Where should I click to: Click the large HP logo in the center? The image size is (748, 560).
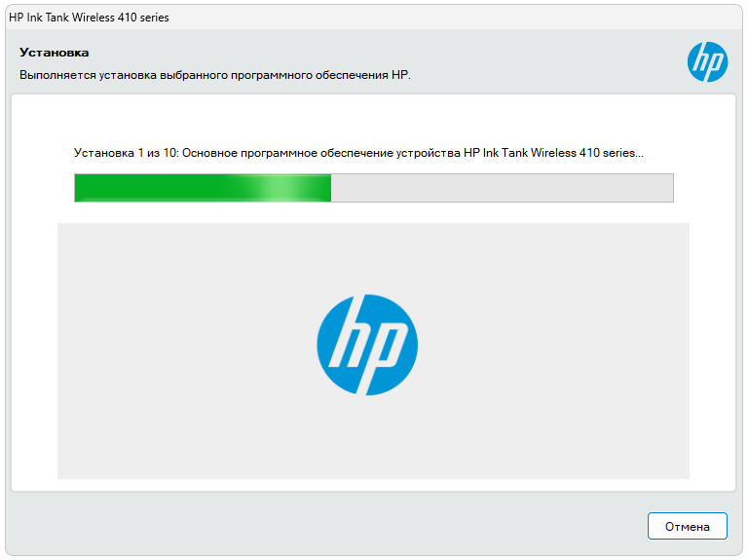pyautogui.click(x=367, y=344)
